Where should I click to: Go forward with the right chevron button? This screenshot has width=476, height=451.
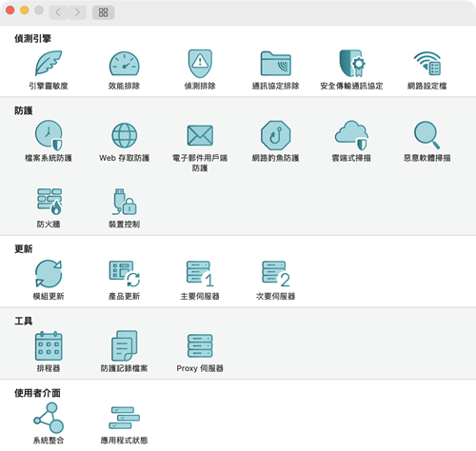tap(77, 12)
